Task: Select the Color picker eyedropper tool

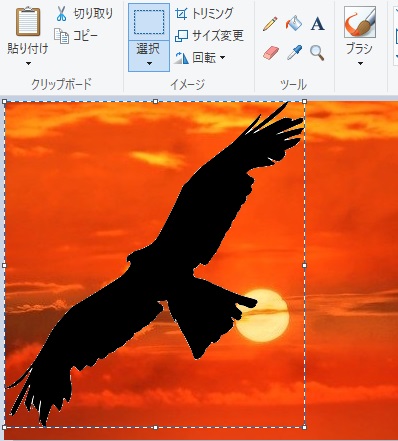Action: point(294,53)
